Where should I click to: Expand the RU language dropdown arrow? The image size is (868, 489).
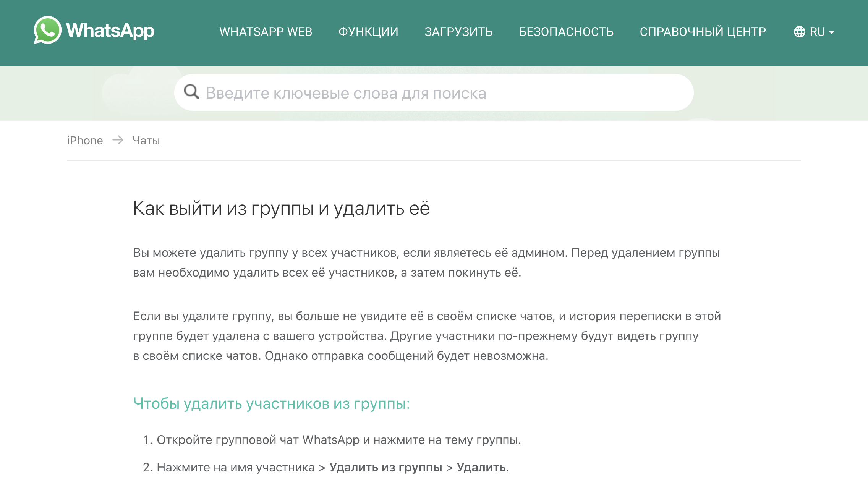click(x=832, y=32)
